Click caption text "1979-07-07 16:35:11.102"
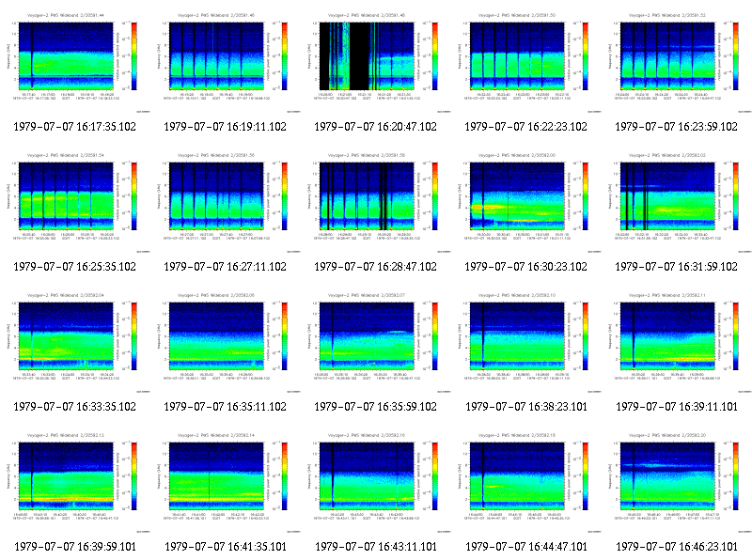 [226, 407]
